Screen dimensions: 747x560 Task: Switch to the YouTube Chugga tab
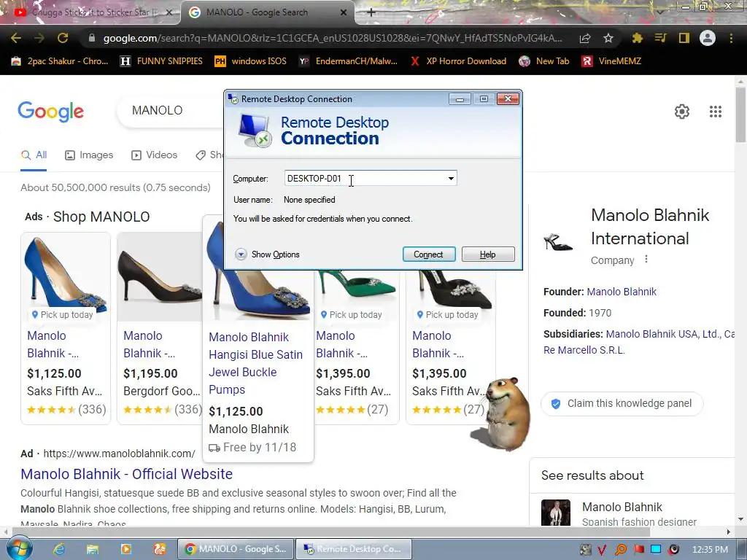(90, 12)
